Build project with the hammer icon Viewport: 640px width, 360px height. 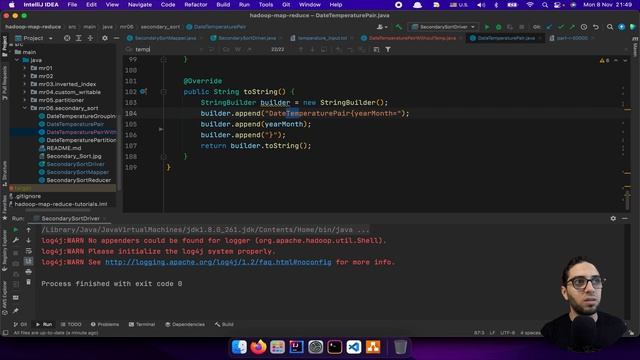click(398, 27)
